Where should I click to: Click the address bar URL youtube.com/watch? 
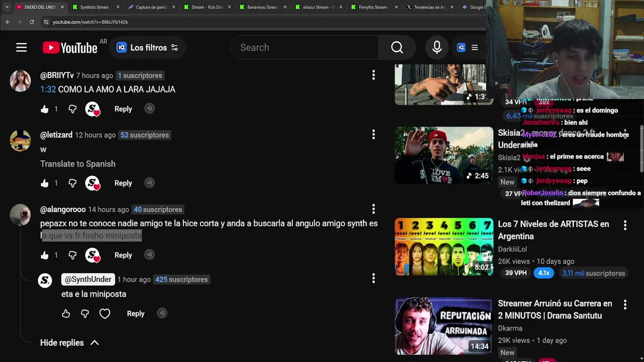[x=91, y=22]
